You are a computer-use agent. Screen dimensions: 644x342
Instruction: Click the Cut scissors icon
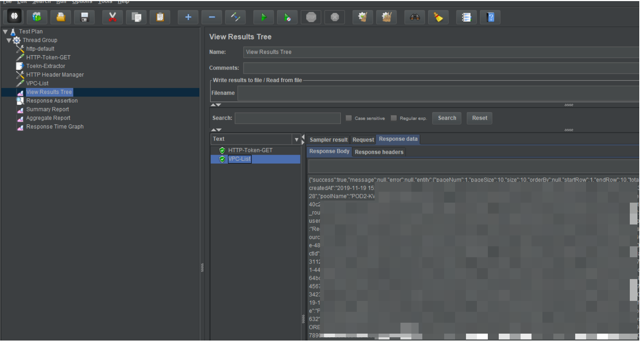112,17
